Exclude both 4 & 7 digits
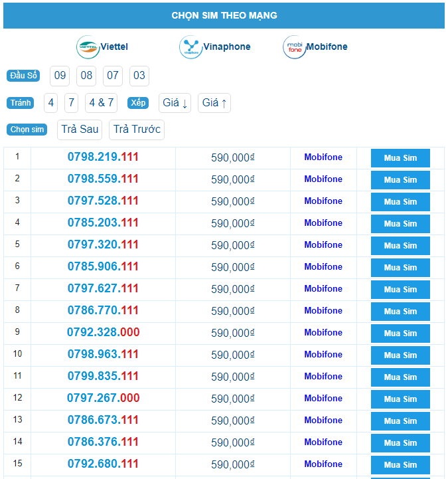This screenshot has width=448, height=479. point(102,103)
